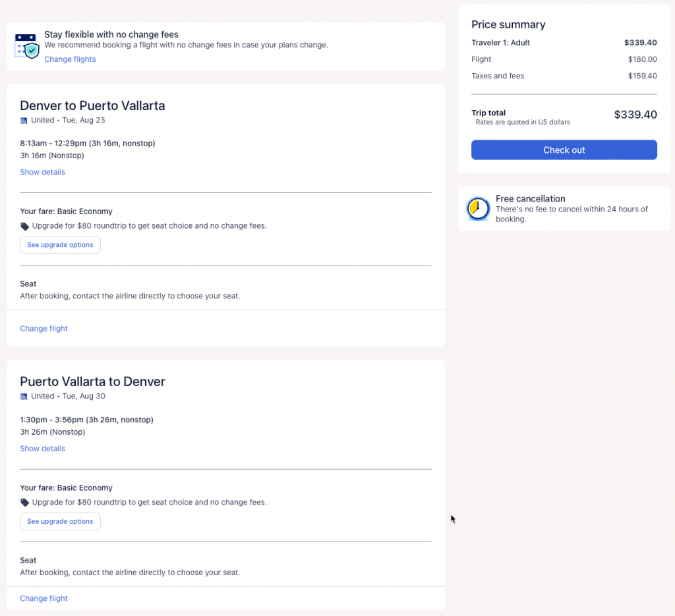Click the price tag icon in the return flight fare
675x616 pixels.
[x=25, y=503]
